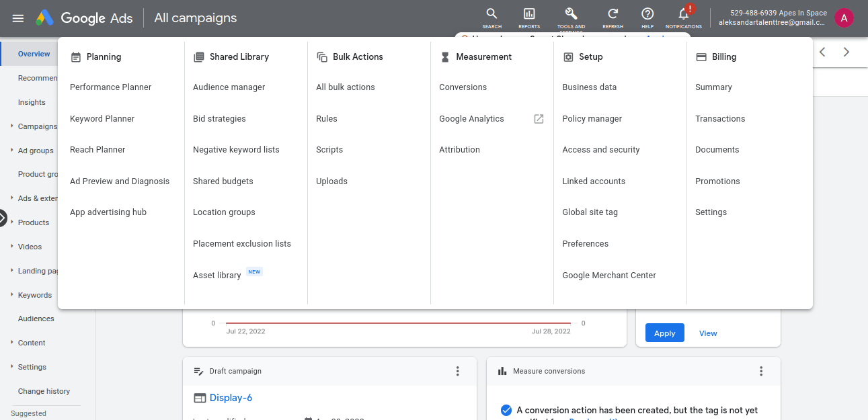Viewport: 868px width, 420px height.
Task: Expand Products in left navigation
Action: coord(12,222)
